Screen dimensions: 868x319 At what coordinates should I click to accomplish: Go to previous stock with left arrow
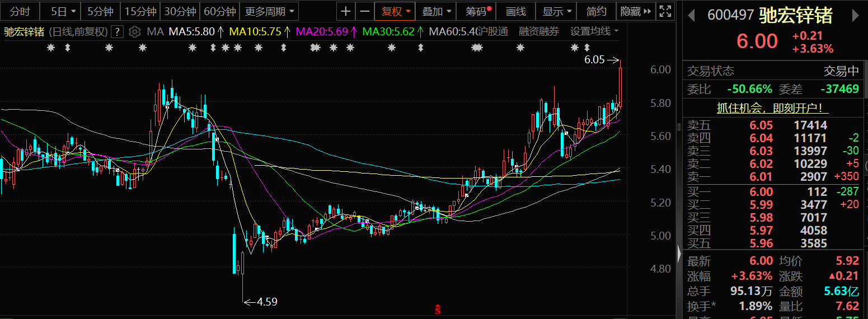coord(691,16)
